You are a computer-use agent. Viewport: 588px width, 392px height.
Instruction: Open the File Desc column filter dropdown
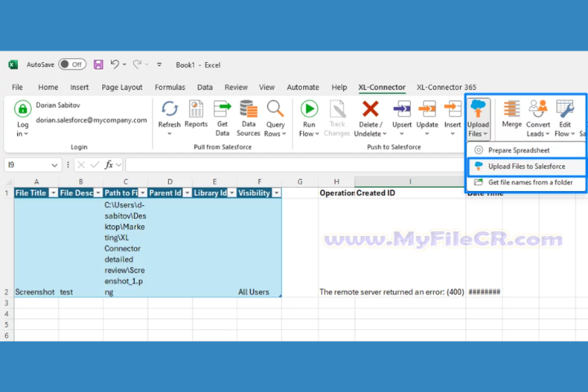point(98,193)
